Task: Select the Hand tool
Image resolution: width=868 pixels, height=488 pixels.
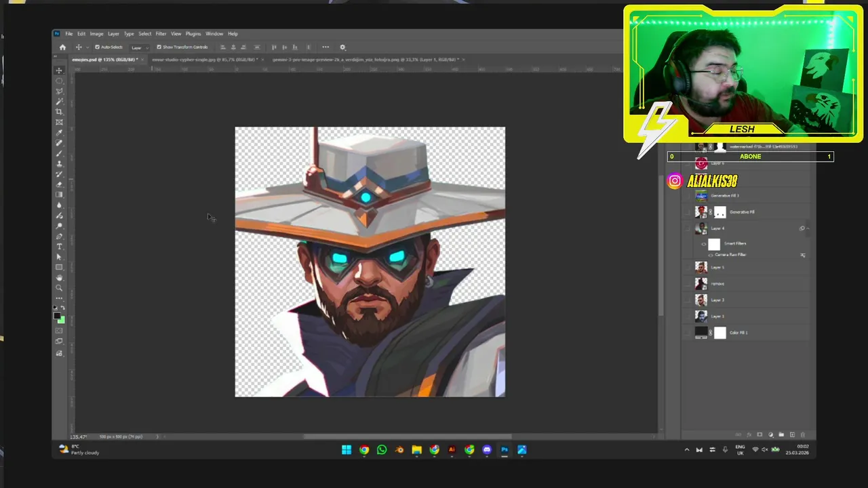Action: 59,278
